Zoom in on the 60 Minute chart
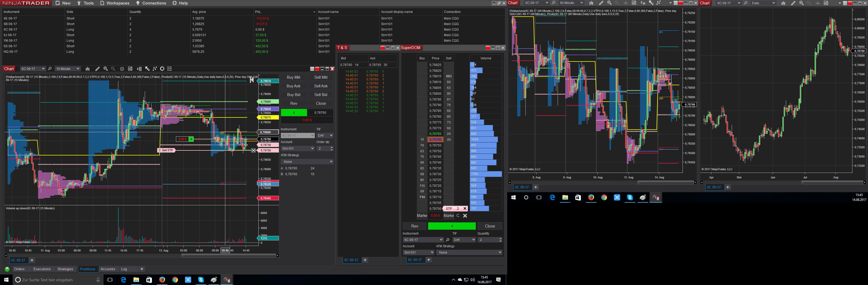868x285 pixels. click(609, 3)
